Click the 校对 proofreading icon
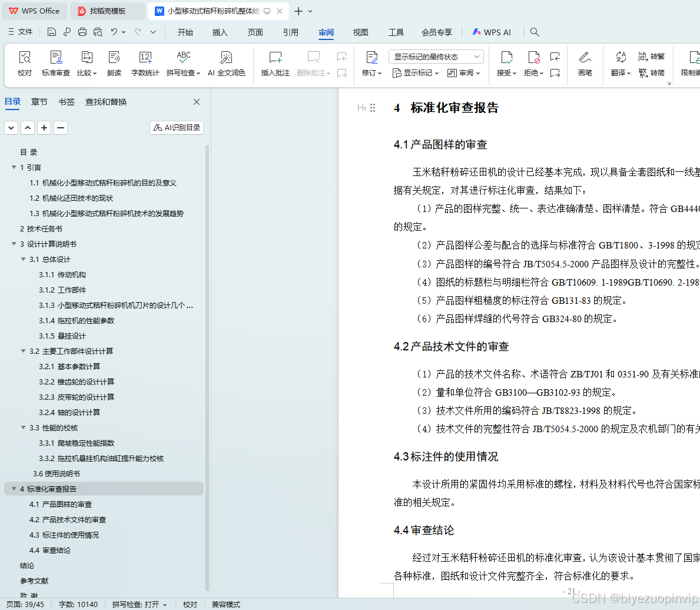The width and height of the screenshot is (700, 610). (x=25, y=64)
